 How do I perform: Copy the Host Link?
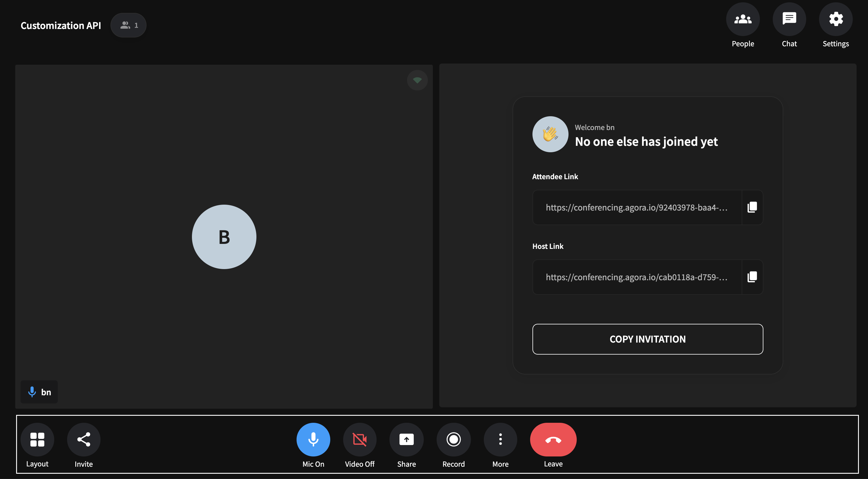click(752, 277)
